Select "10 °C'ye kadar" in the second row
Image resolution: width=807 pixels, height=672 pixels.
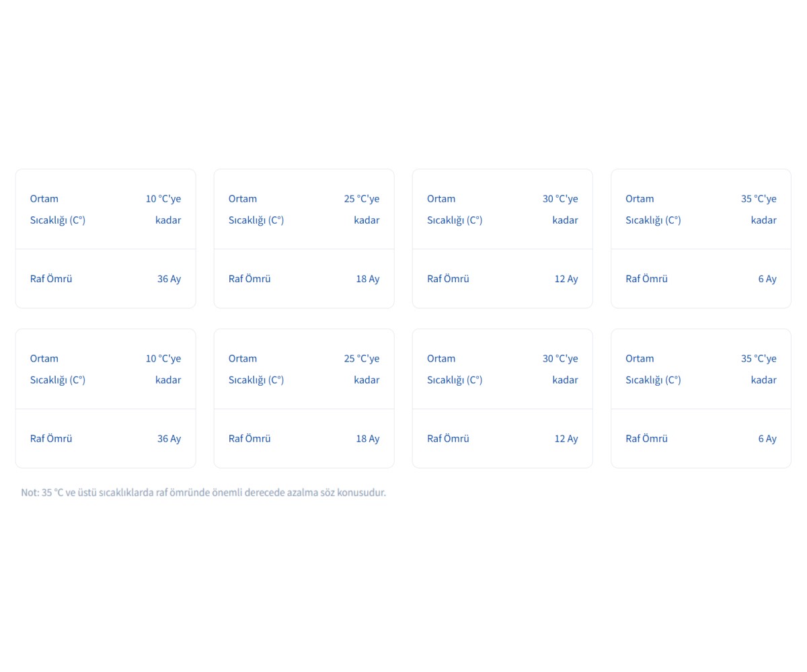163,369
